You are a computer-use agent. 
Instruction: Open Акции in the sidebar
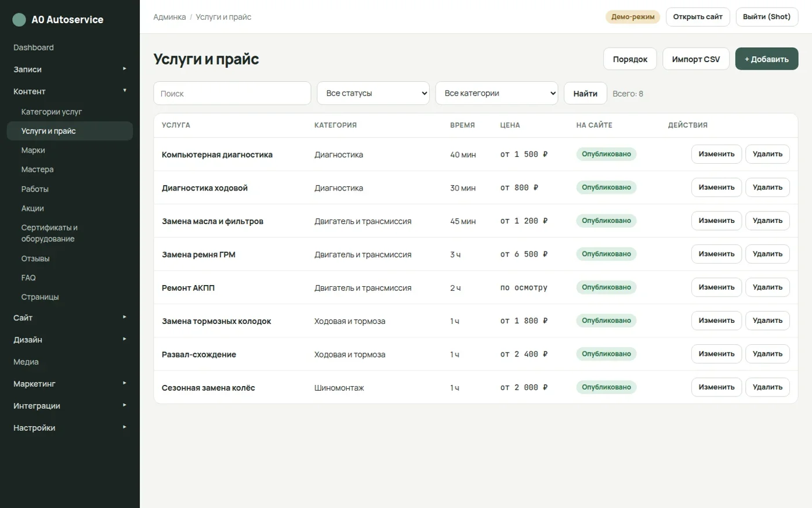(x=70, y=208)
